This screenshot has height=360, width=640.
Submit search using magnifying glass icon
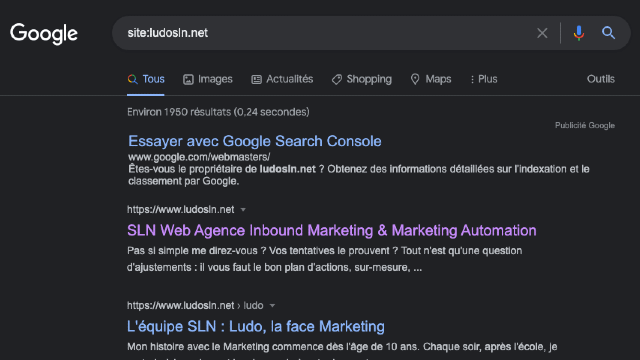coord(608,33)
